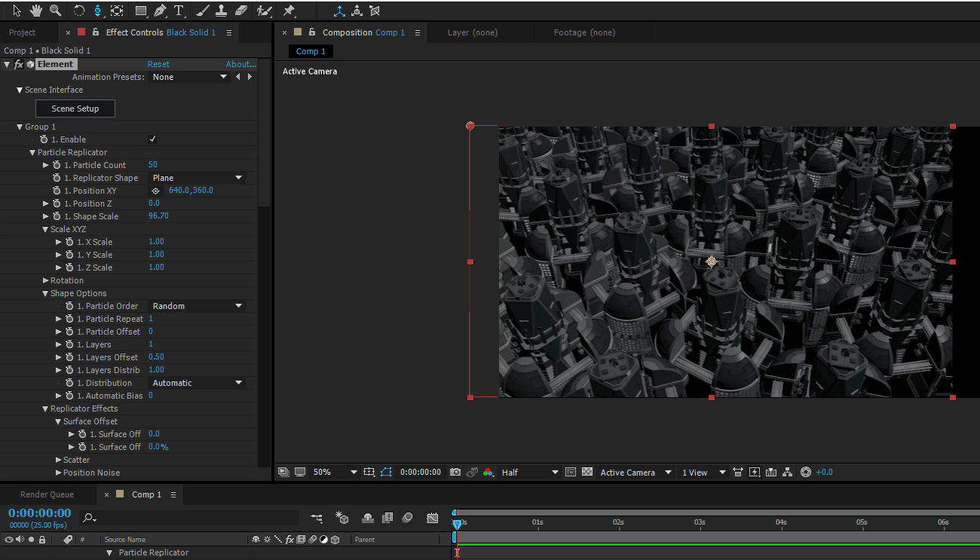Click the Shape Scale value 96.70
The width and height of the screenshot is (980, 560).
(158, 216)
